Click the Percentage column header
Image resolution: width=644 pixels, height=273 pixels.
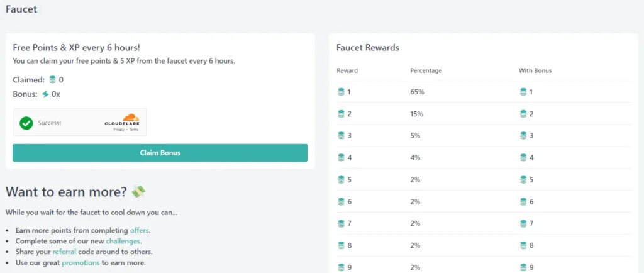click(426, 70)
